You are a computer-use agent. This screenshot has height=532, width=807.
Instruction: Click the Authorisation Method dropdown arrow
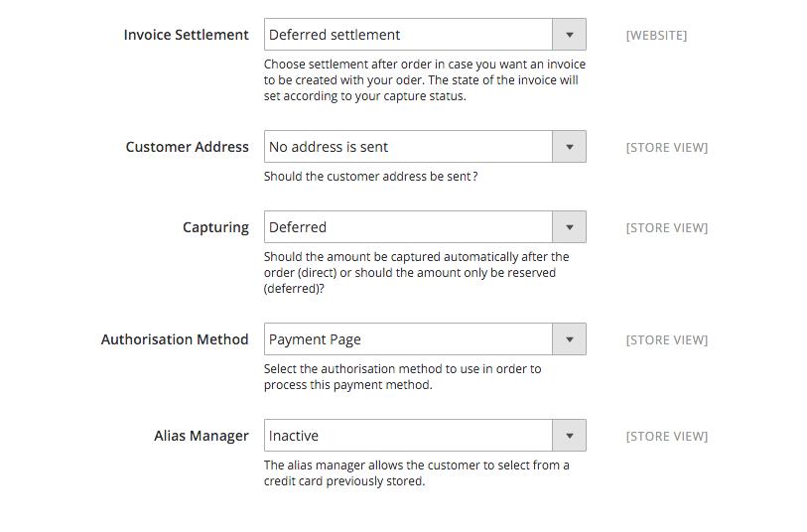[x=569, y=339]
